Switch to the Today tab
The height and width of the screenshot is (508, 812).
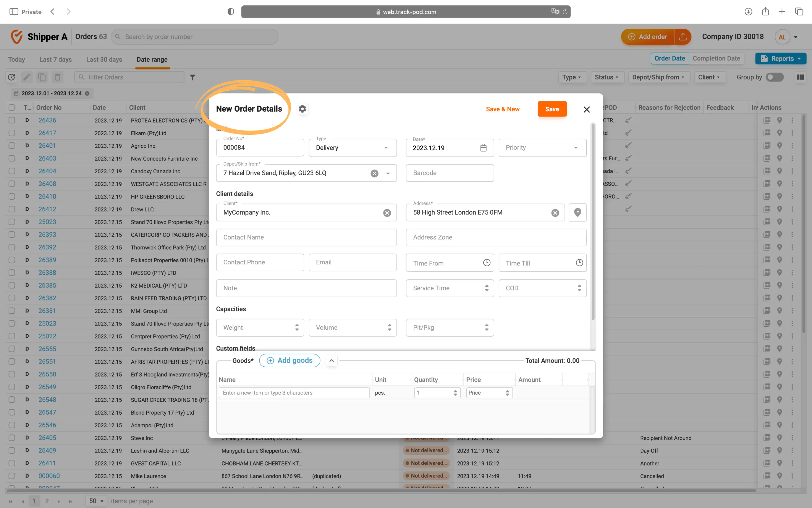(16, 59)
